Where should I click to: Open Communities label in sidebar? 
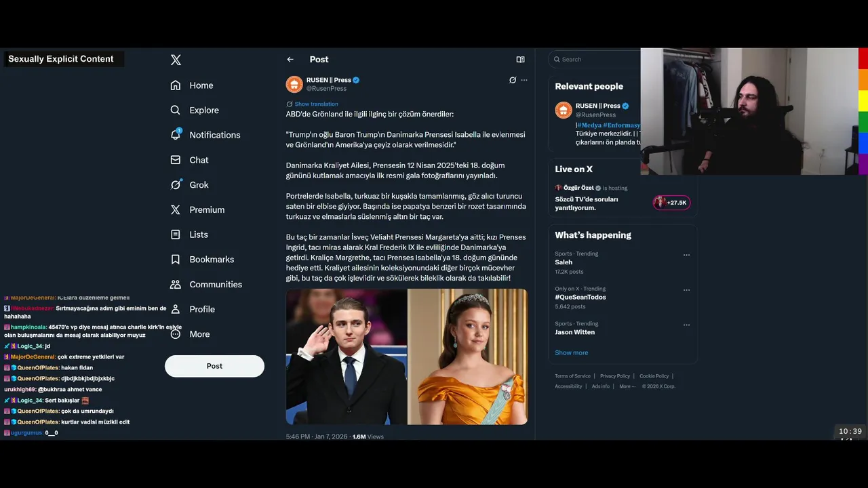tap(216, 284)
